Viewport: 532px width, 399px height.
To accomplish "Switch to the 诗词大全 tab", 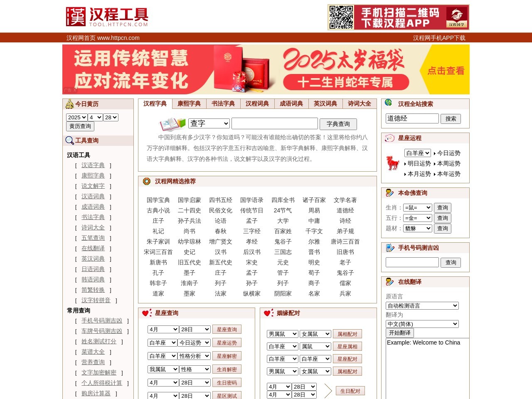I will click(x=360, y=103).
